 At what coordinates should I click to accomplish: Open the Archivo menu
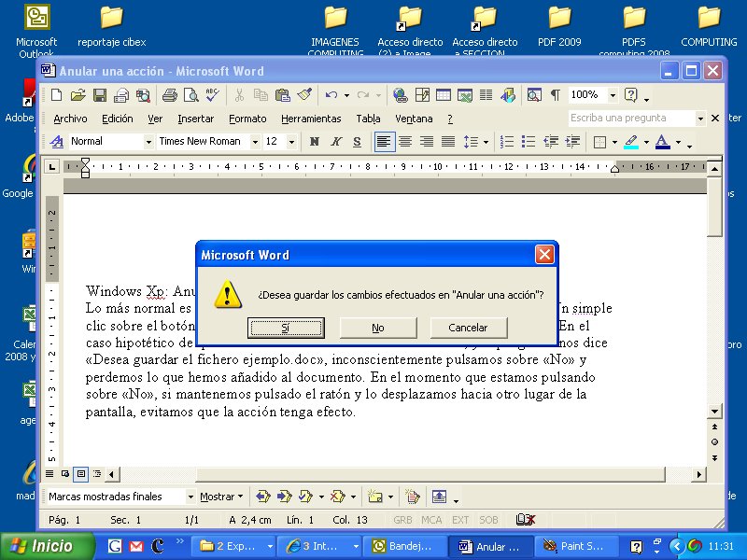click(71, 119)
